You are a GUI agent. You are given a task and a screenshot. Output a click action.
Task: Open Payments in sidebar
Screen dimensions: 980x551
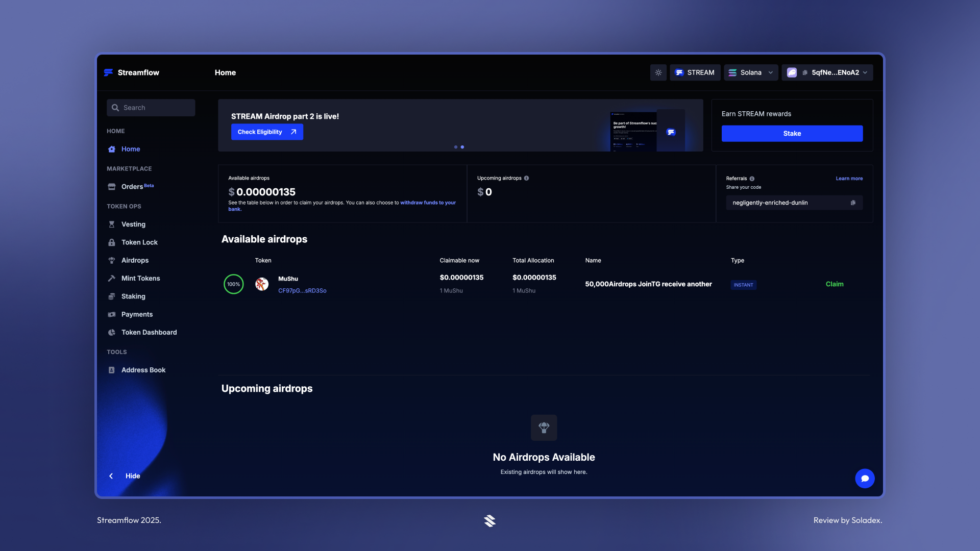coord(137,314)
